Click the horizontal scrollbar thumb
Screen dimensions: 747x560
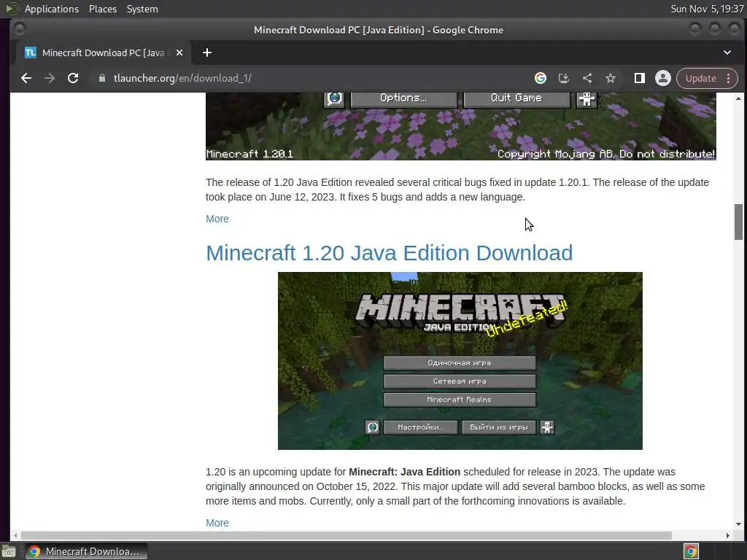pos(347,536)
